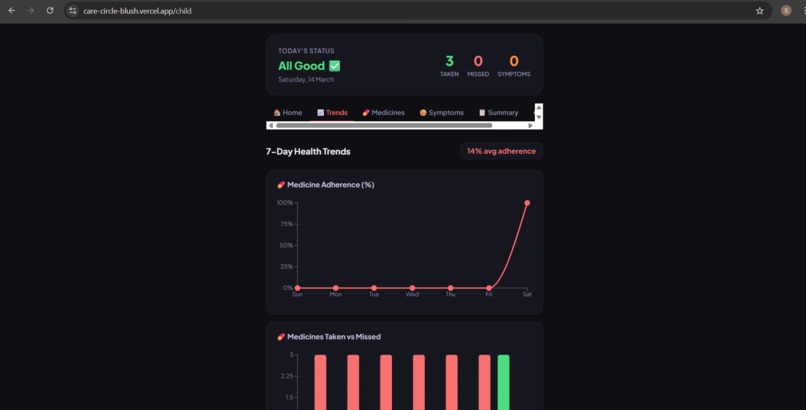The height and width of the screenshot is (410, 806).
Task: Click the clipboard icon on the Summary tab
Action: pyautogui.click(x=482, y=113)
